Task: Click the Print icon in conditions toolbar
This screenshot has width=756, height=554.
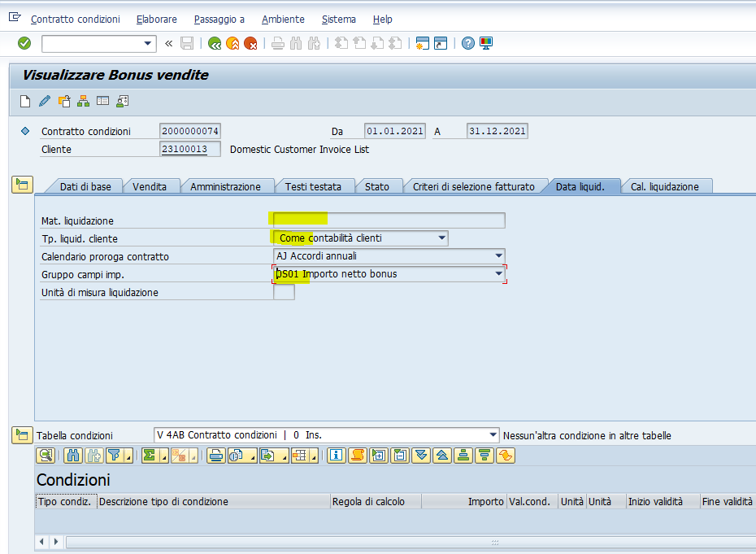Action: 216,456
